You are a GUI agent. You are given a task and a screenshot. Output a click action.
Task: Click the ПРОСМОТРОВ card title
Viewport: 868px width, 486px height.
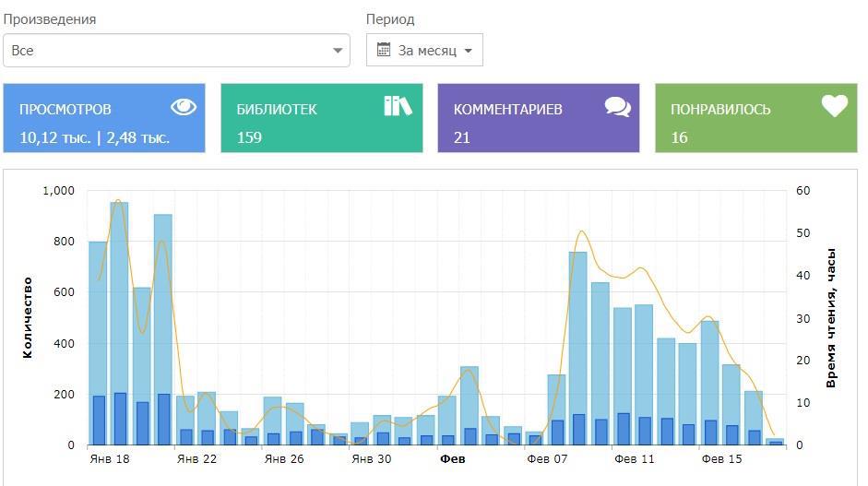click(x=65, y=109)
